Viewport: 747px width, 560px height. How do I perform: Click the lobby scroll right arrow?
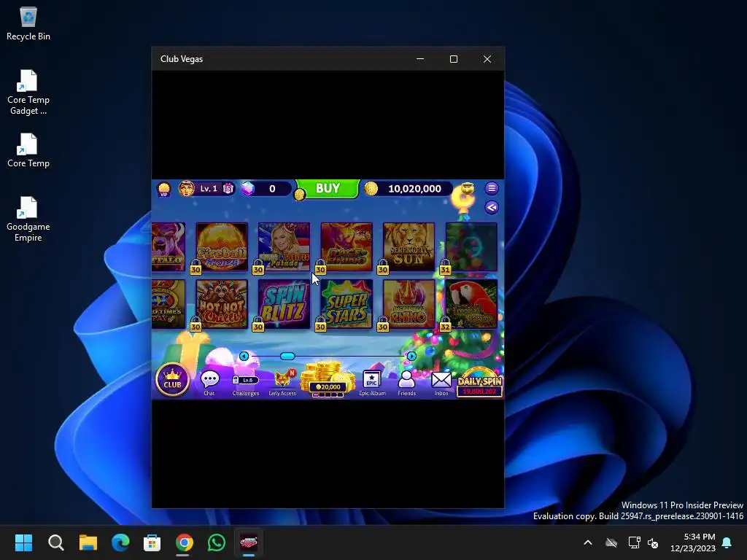pos(411,356)
